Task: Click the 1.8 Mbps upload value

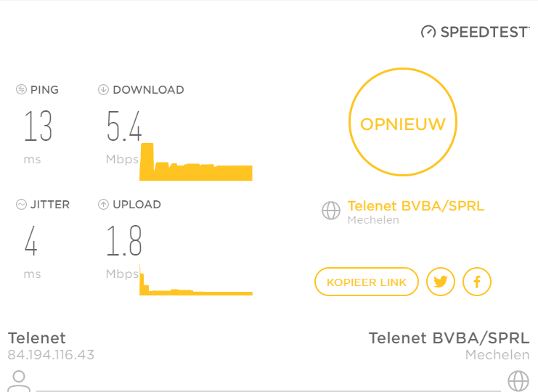Action: coord(124,240)
